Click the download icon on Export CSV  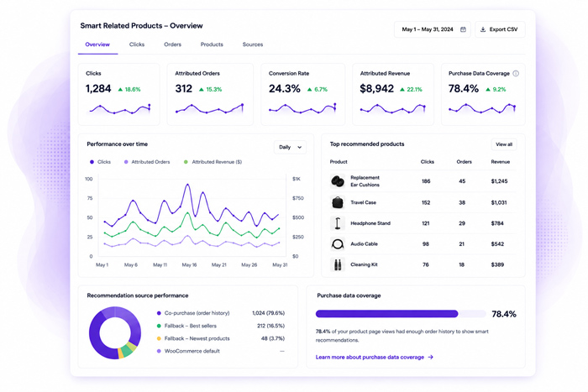tap(483, 29)
